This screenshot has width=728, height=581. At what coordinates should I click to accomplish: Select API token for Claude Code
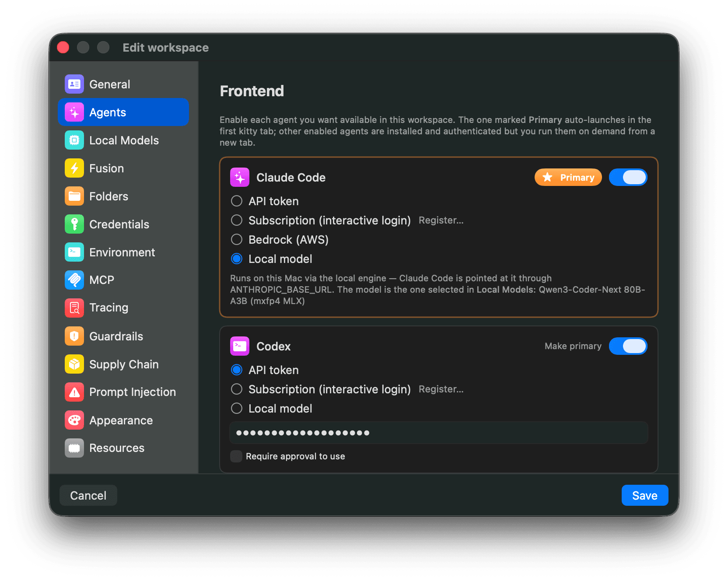coord(237,201)
